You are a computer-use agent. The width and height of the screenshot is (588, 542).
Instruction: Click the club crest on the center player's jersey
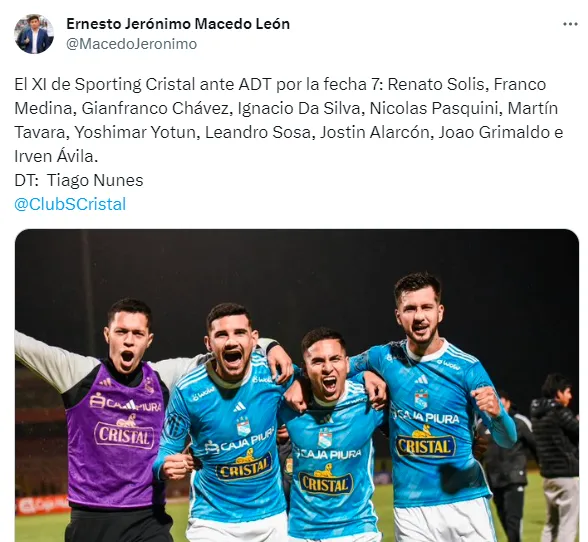coord(325,437)
